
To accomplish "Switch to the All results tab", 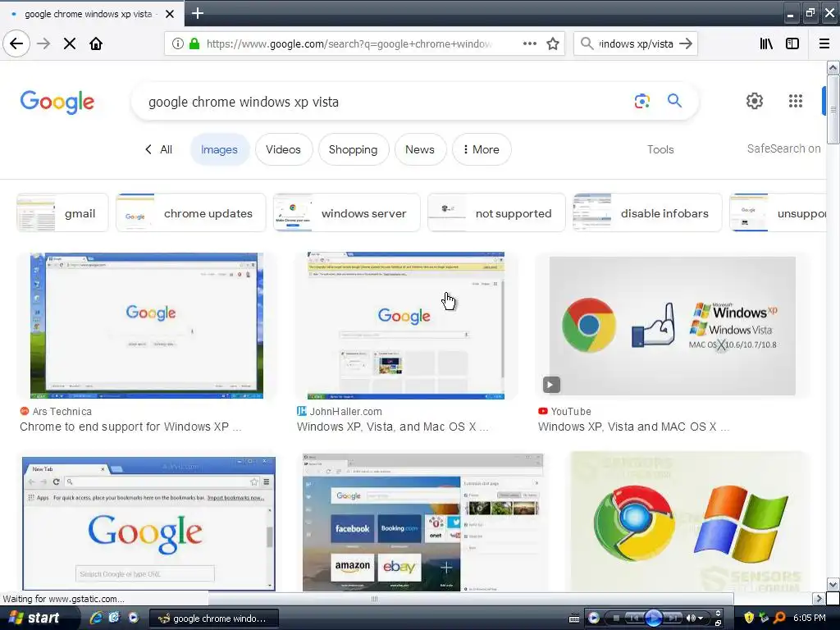I will pos(166,149).
